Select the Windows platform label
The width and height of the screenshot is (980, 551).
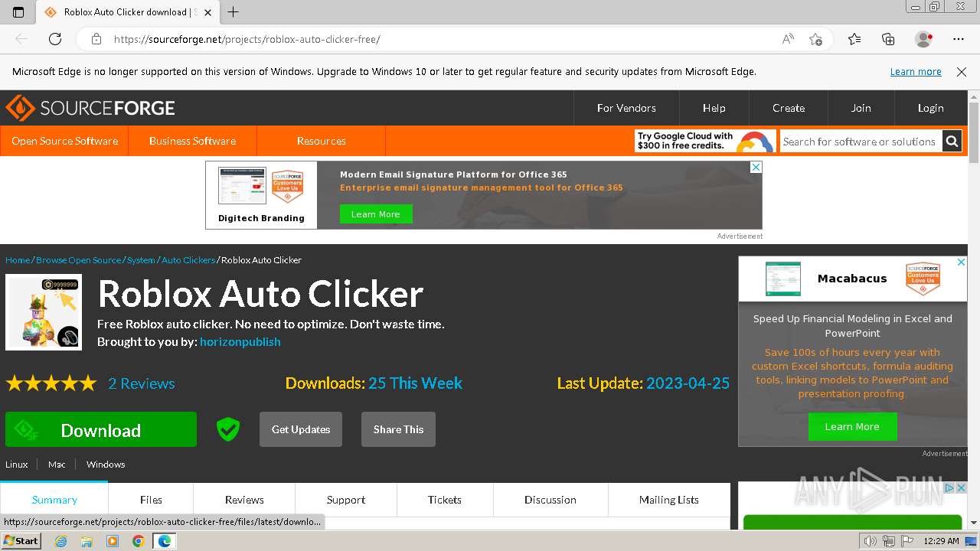click(x=106, y=465)
